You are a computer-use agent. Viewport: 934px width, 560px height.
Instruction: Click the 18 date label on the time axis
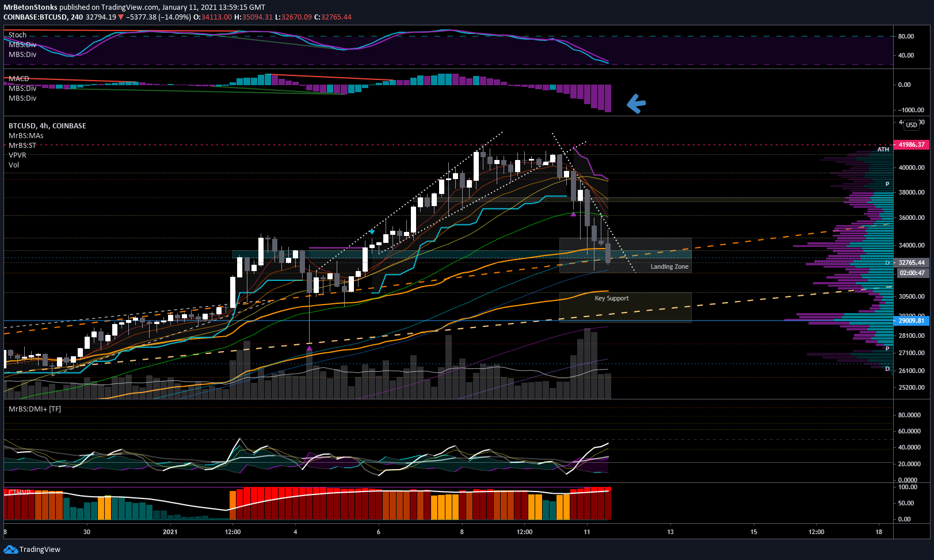[x=879, y=532]
